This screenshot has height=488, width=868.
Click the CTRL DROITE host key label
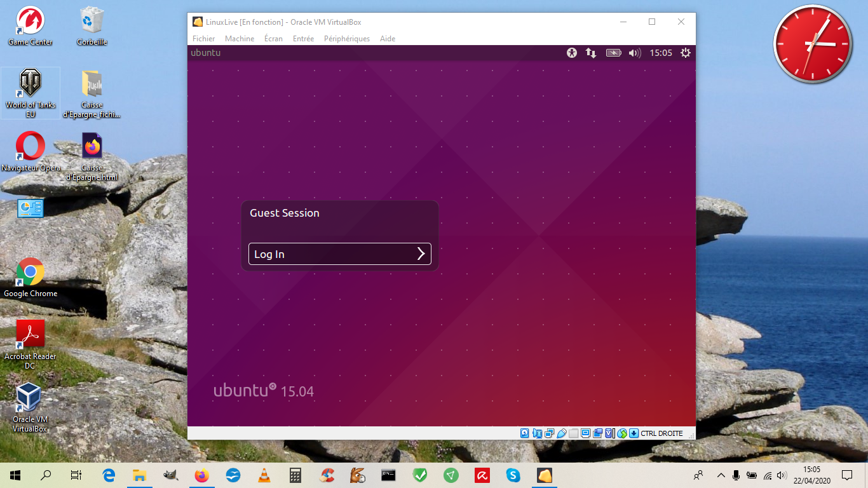(661, 433)
